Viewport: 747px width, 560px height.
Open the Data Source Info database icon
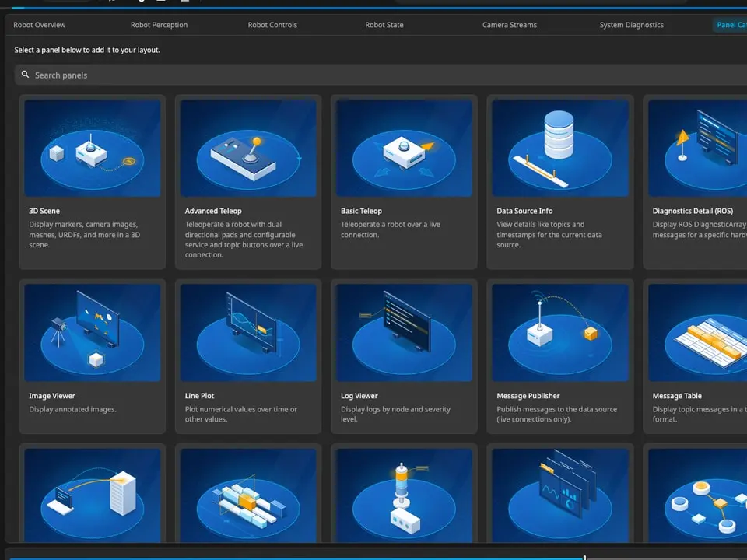point(560,148)
